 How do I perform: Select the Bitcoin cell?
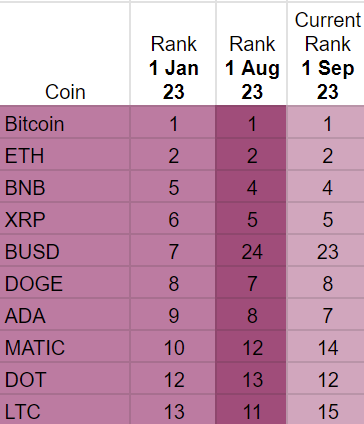click(x=65, y=122)
